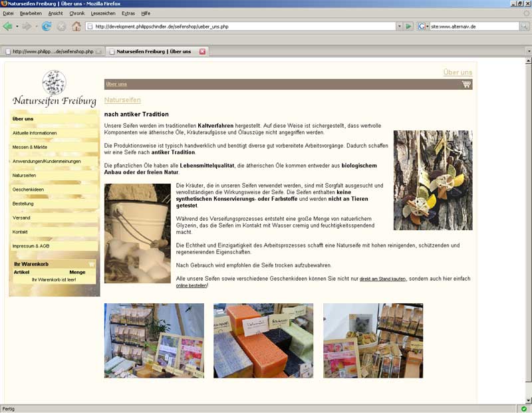Open the Google search engine selector dropdown
Viewport: 532px width, 413px height.
click(x=423, y=27)
